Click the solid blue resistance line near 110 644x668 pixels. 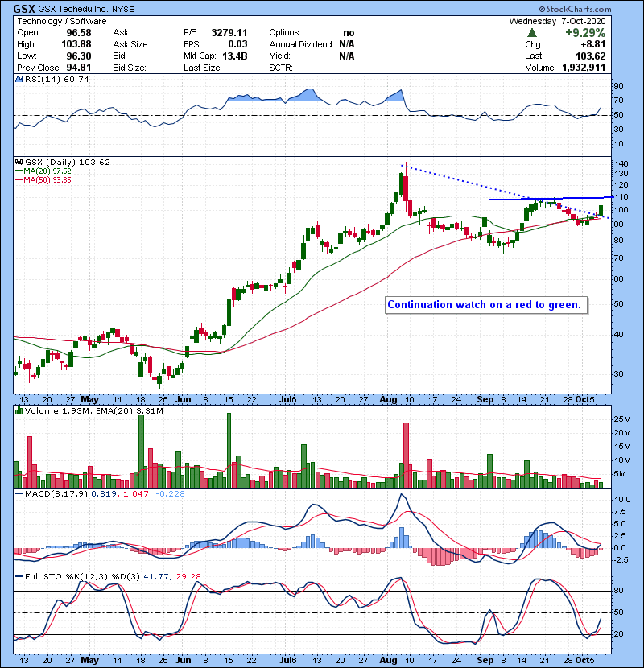click(x=551, y=199)
